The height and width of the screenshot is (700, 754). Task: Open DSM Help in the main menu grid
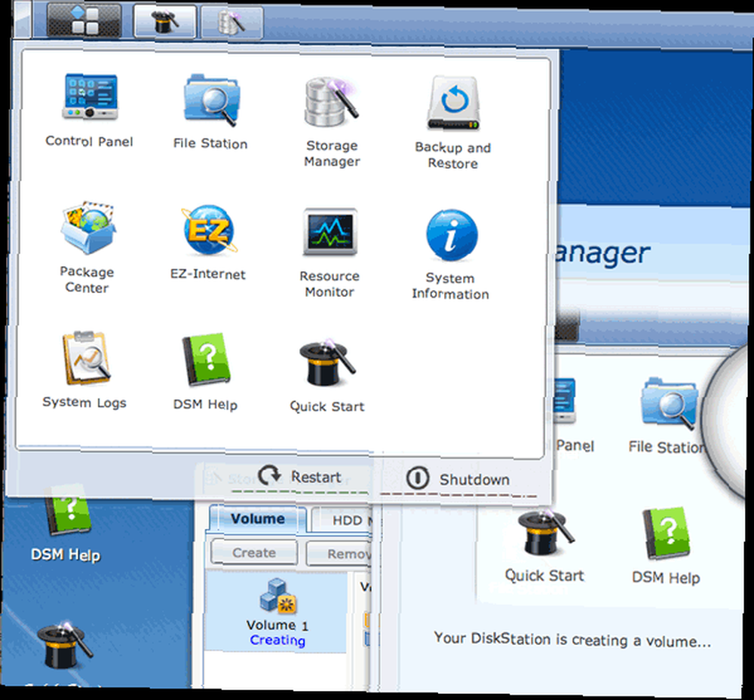coord(206,372)
